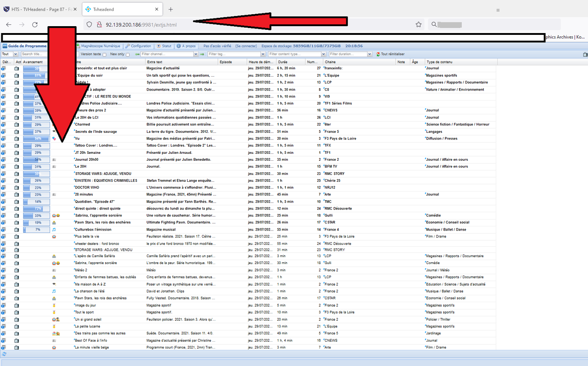
Task: Open details icon for franceinfo row
Action: pos(3,68)
